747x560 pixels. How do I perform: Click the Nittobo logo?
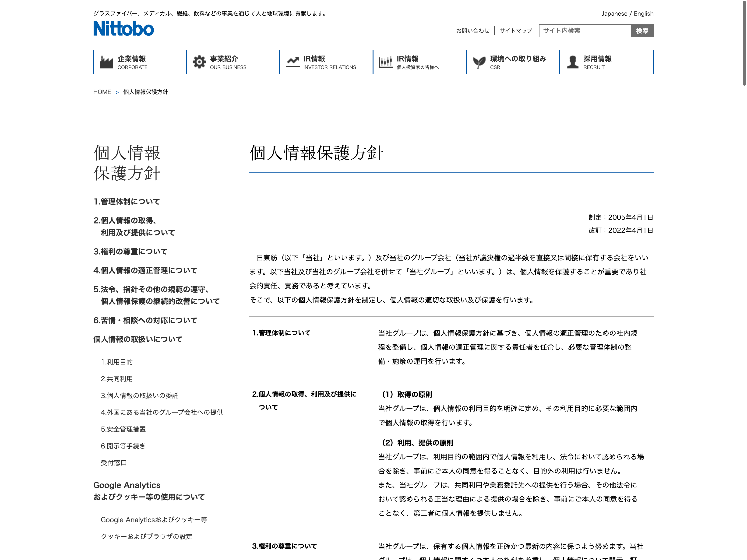[123, 28]
